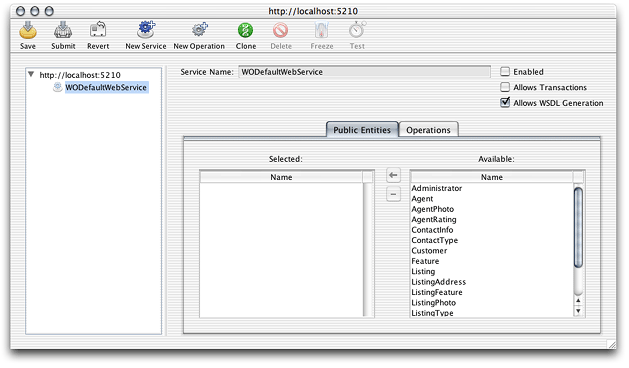Image resolution: width=629 pixels, height=368 pixels.
Task: Select AgentRating in the Available list
Action: coord(492,220)
